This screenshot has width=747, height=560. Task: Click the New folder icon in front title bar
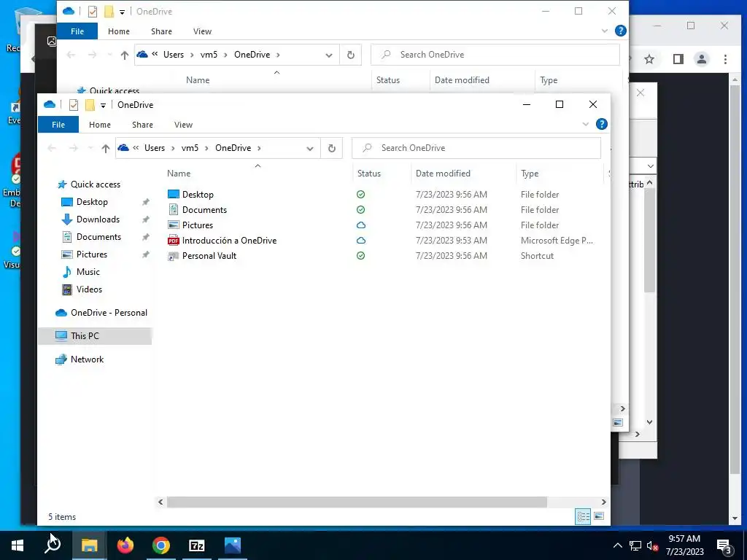(x=90, y=105)
